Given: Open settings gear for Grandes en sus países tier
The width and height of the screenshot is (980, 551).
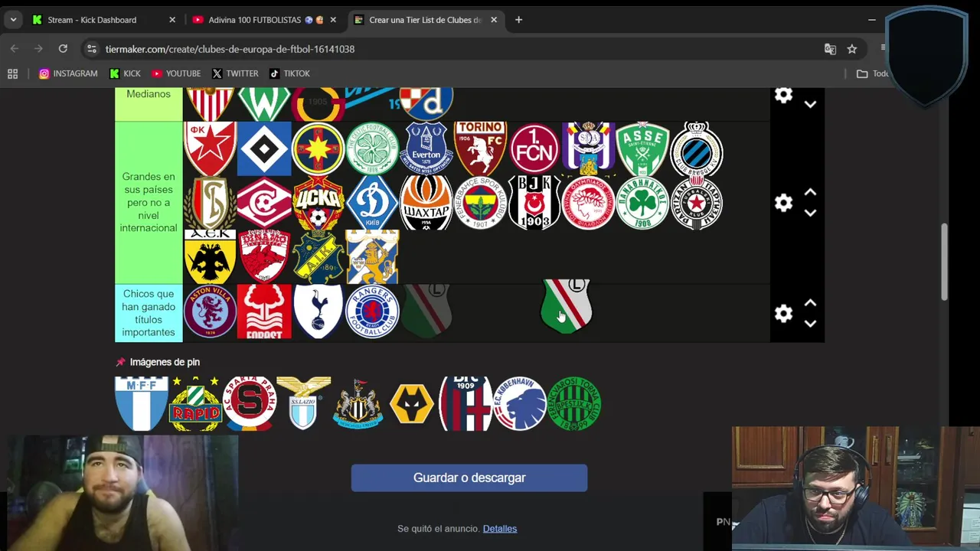Looking at the screenshot, I should tap(783, 203).
